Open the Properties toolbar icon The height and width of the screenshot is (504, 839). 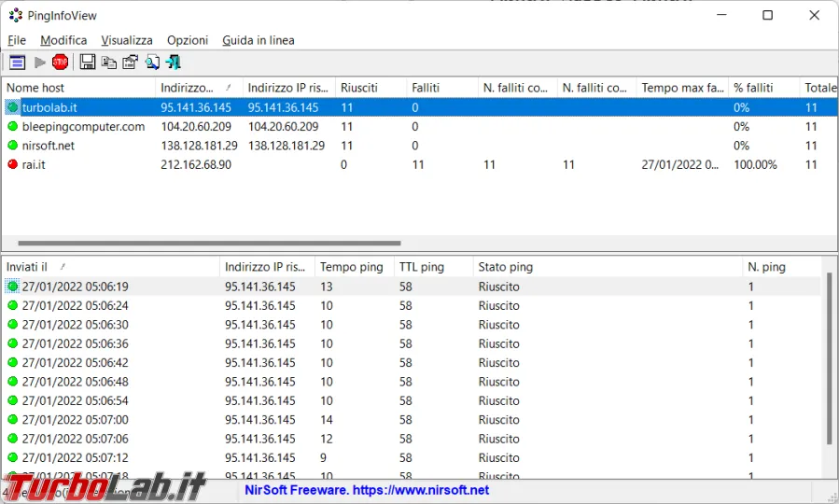(131, 63)
